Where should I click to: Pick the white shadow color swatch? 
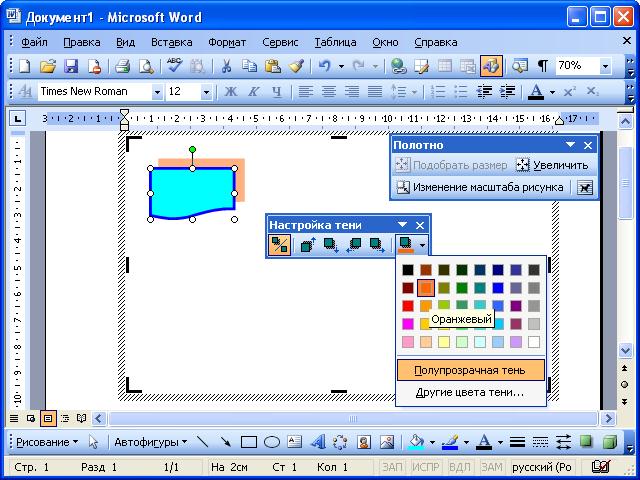point(533,342)
